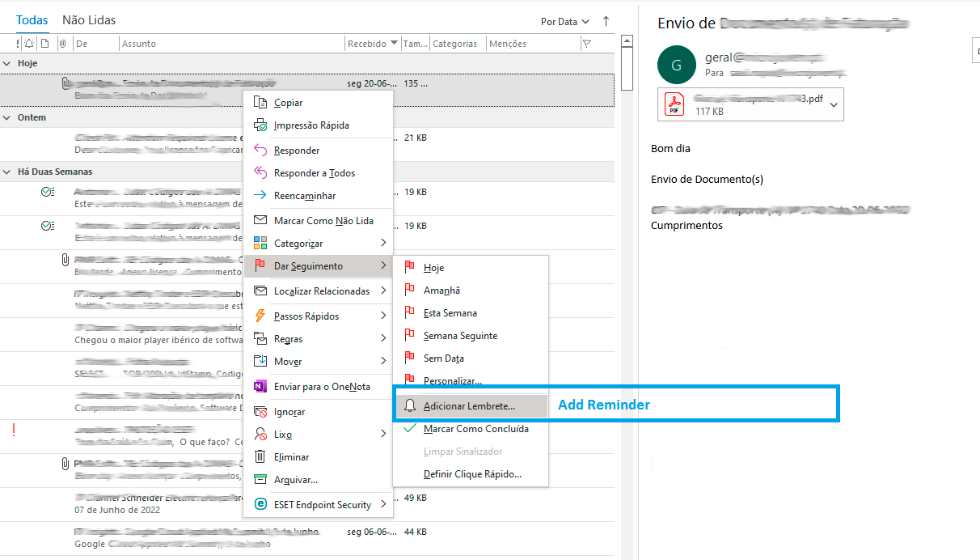Click the filter flag column header
Screen dimensions: 980x560
(587, 44)
